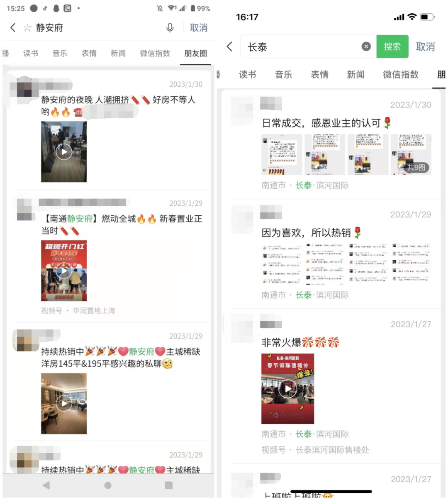Tap the Android back triangle navigation button
Viewport: 448px width, 500px height.
[46, 485]
